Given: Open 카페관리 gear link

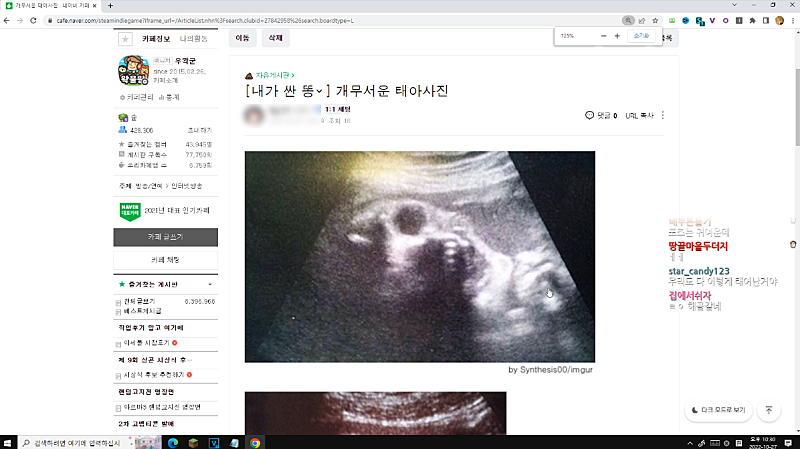Looking at the screenshot, I should coord(136,97).
